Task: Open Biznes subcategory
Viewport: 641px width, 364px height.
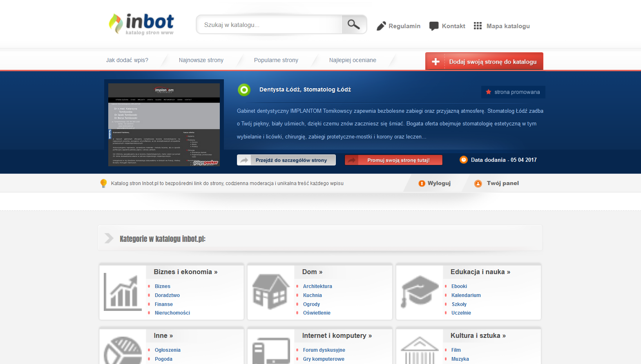Action: [x=163, y=286]
